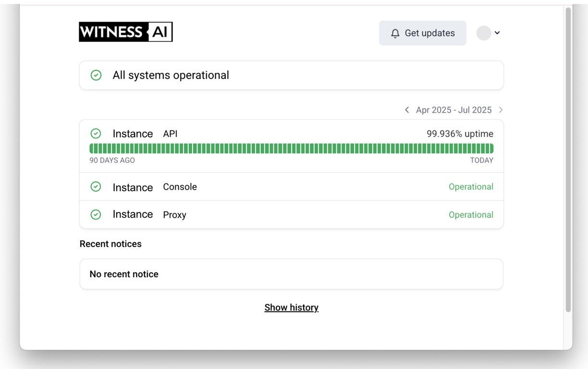Click the WitnessAI logo
Screen dimensions: 588x369
(x=126, y=32)
